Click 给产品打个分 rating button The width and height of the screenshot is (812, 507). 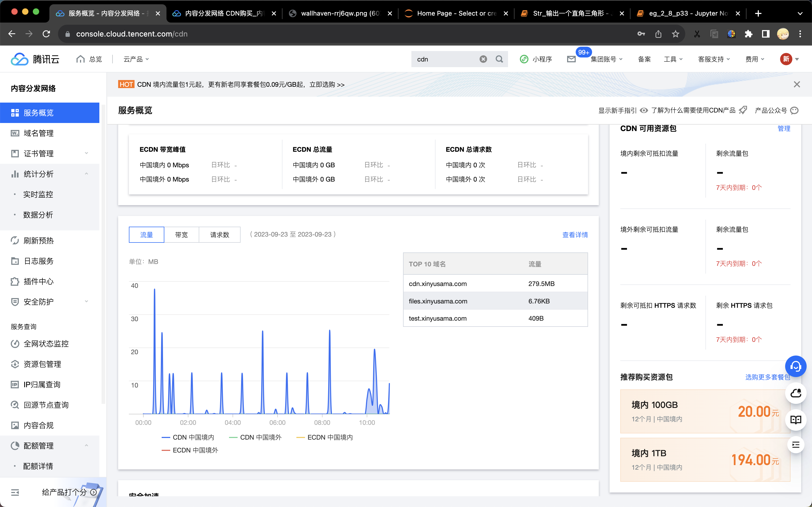(x=69, y=492)
